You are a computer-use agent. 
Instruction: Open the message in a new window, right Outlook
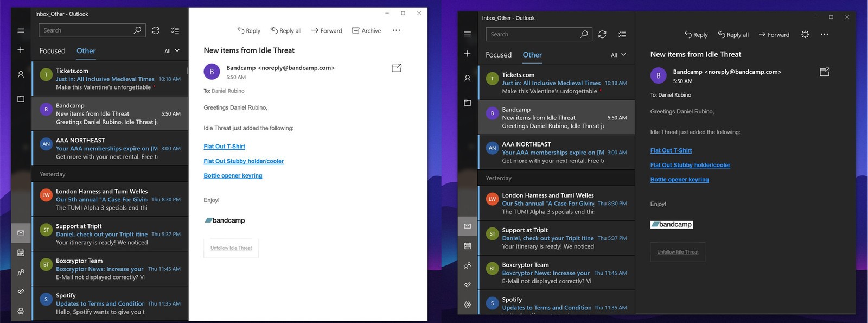pyautogui.click(x=825, y=72)
